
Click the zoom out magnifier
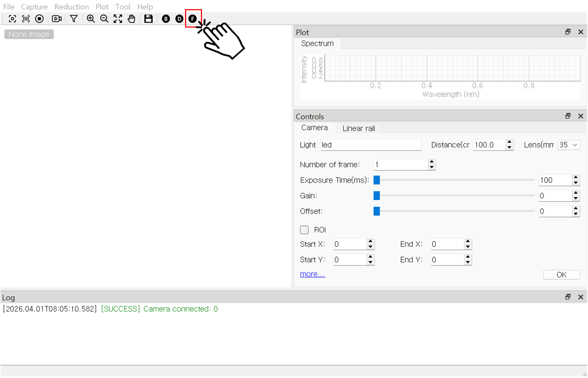click(104, 19)
